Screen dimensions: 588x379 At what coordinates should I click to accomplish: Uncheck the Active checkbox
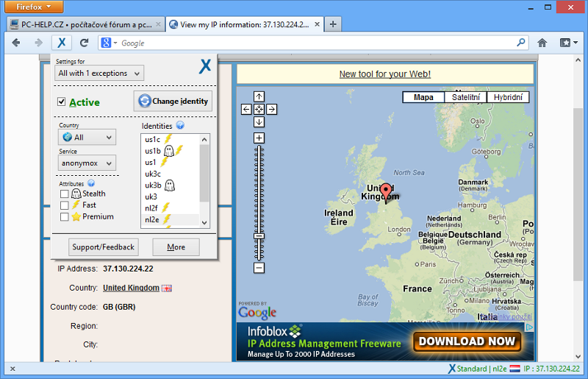[x=62, y=102]
